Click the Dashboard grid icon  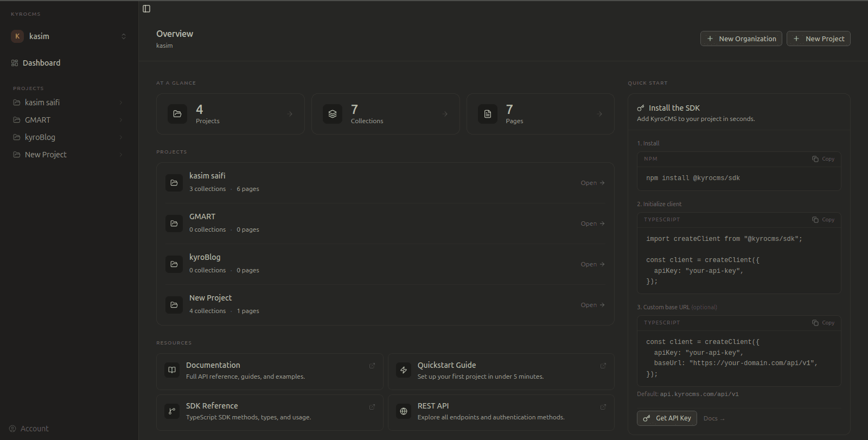tap(15, 63)
